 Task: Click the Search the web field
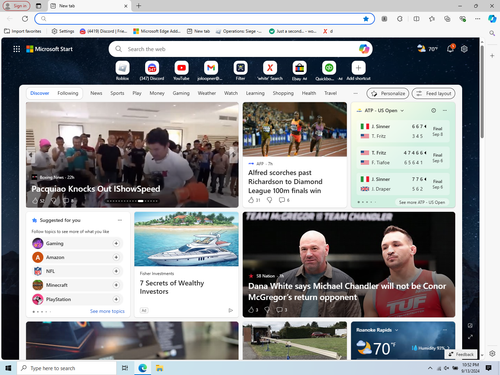(x=241, y=49)
